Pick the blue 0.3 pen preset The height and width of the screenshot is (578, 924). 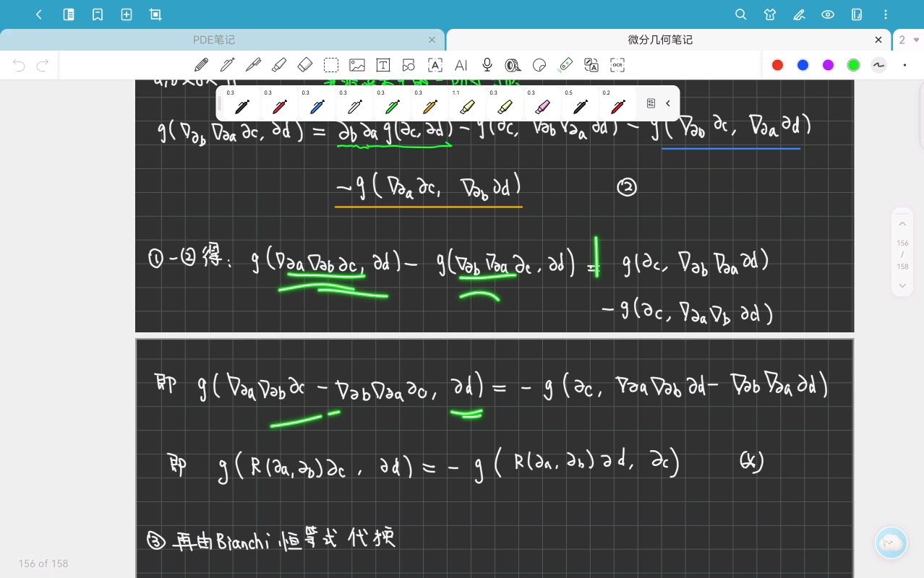click(x=317, y=103)
